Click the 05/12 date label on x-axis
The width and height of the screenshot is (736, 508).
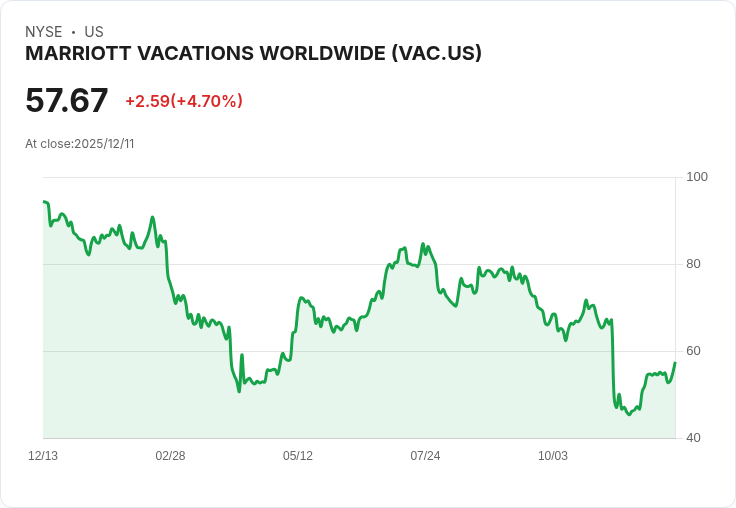[x=298, y=456]
